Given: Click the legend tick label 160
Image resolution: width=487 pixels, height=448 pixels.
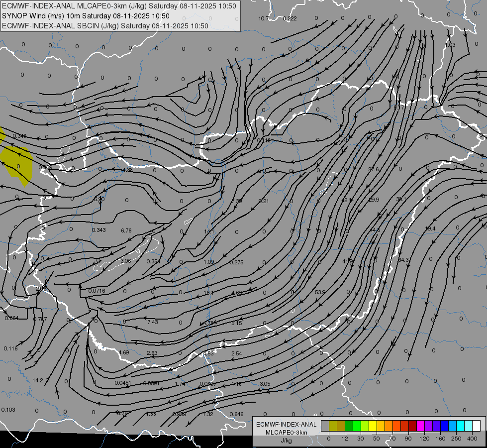Looking at the screenshot, I should (x=440, y=439).
